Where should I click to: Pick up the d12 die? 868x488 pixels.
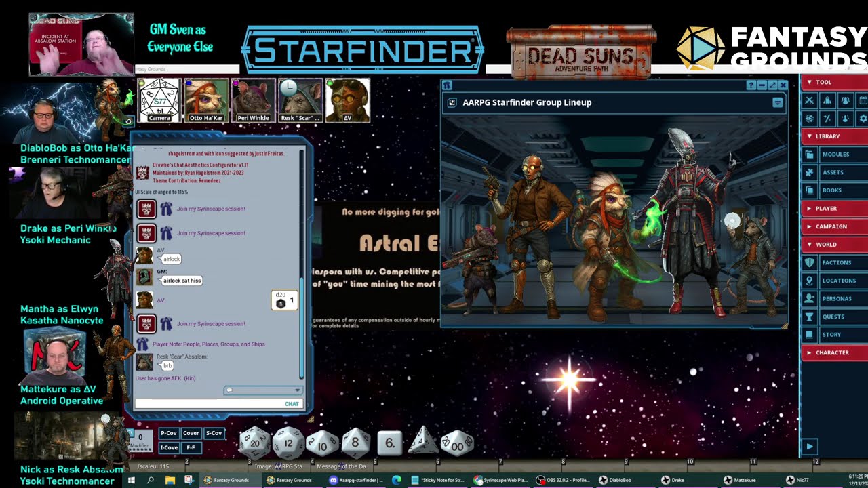[x=288, y=443]
